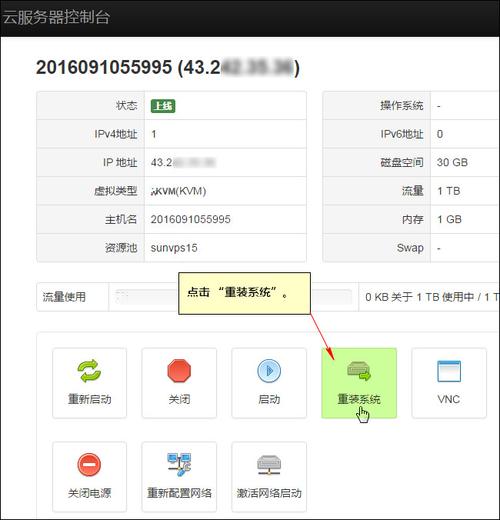Click the red power-off minus icon
Screen dimensions: 500x520
click(x=89, y=464)
